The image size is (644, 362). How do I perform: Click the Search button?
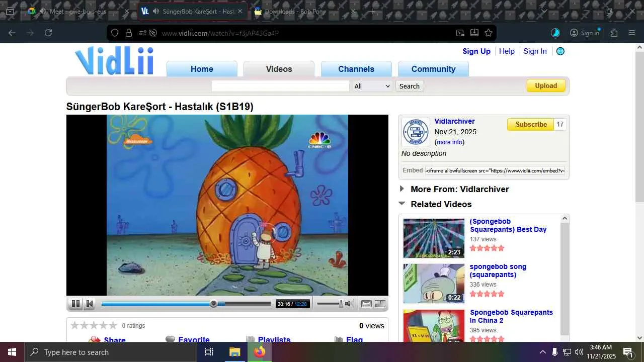click(x=409, y=86)
